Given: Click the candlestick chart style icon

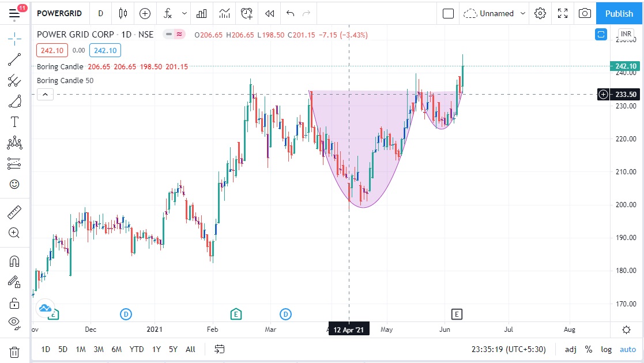Looking at the screenshot, I should click(123, 13).
